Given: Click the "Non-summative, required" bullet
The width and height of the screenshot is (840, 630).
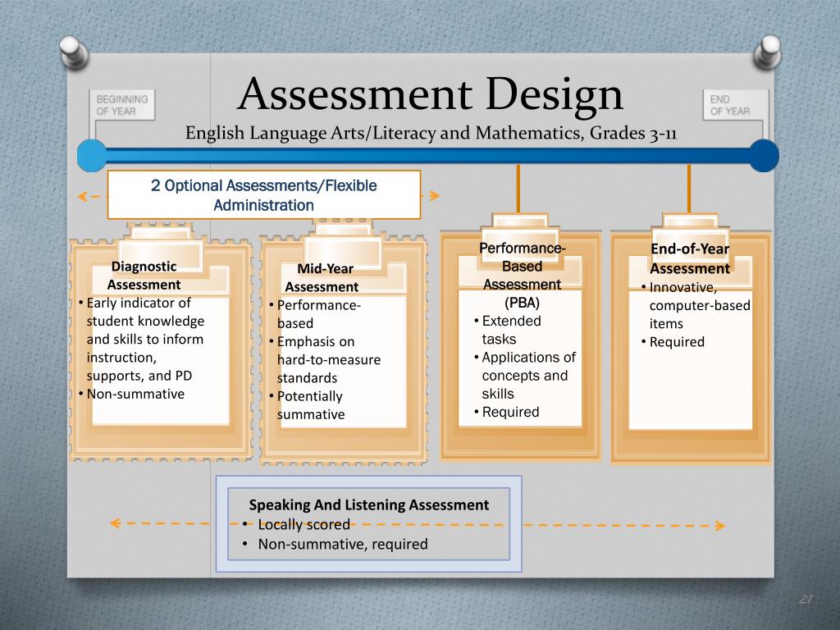Looking at the screenshot, I should [335, 545].
